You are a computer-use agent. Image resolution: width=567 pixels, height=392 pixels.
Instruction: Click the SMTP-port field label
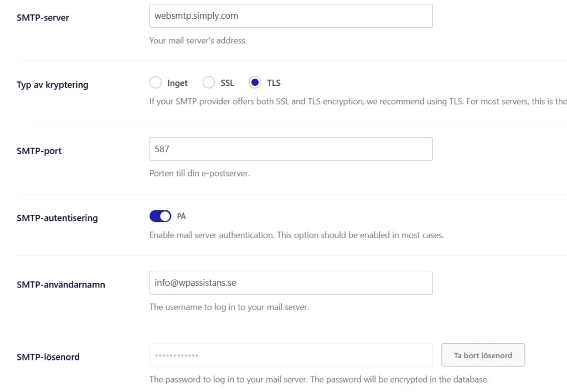(x=39, y=151)
